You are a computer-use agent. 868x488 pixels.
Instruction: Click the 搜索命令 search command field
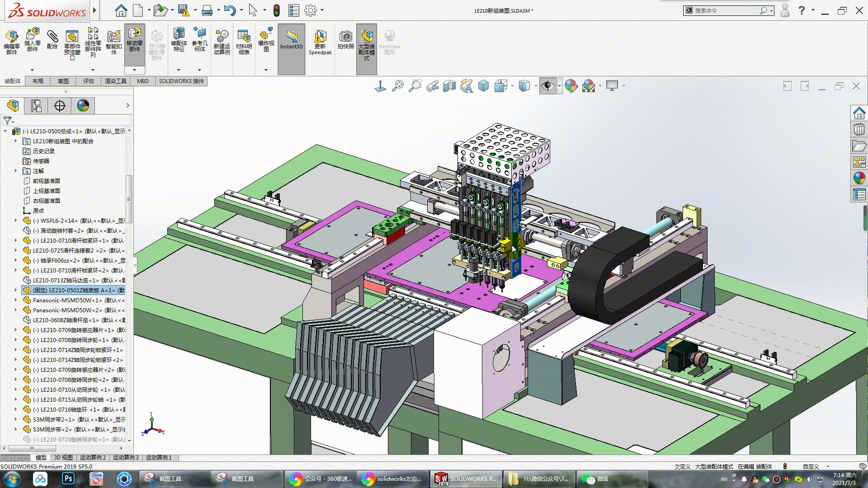(x=726, y=10)
